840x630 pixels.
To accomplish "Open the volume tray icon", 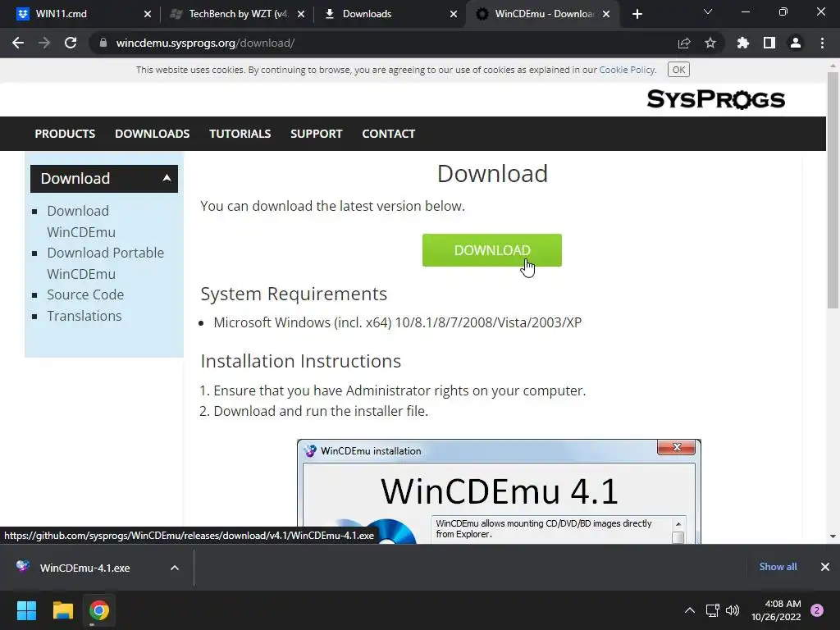I will tap(733, 610).
